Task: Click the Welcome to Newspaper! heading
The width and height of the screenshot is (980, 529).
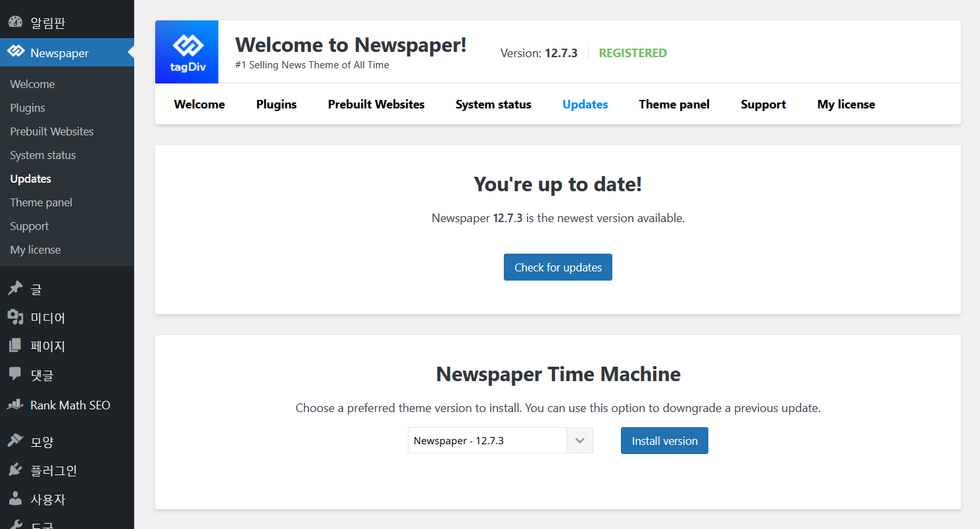Action: tap(351, 45)
